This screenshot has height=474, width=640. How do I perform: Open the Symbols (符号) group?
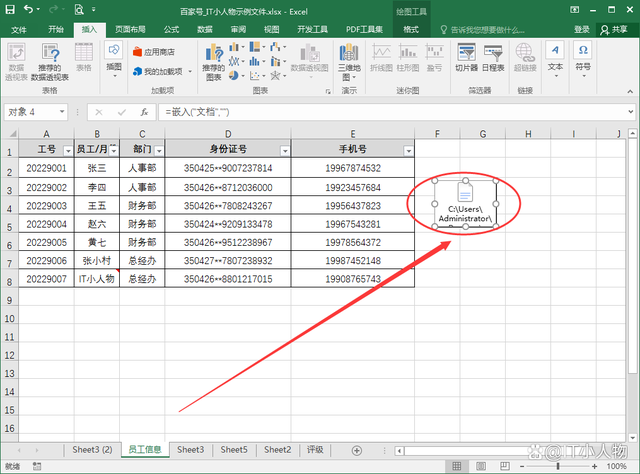coord(583,60)
